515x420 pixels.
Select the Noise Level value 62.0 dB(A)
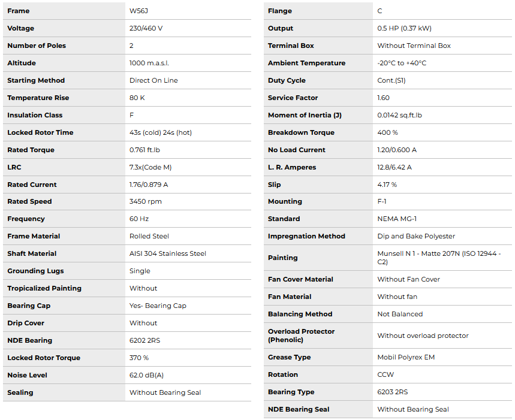(x=147, y=375)
